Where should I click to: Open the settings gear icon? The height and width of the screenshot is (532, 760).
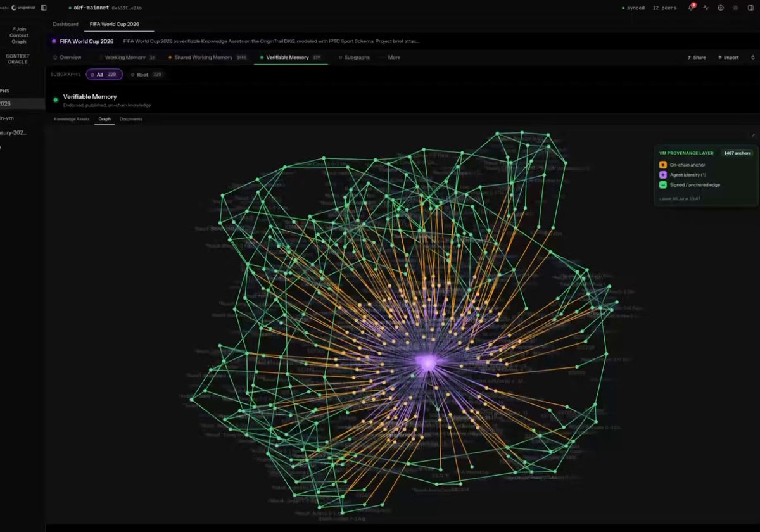721,8
